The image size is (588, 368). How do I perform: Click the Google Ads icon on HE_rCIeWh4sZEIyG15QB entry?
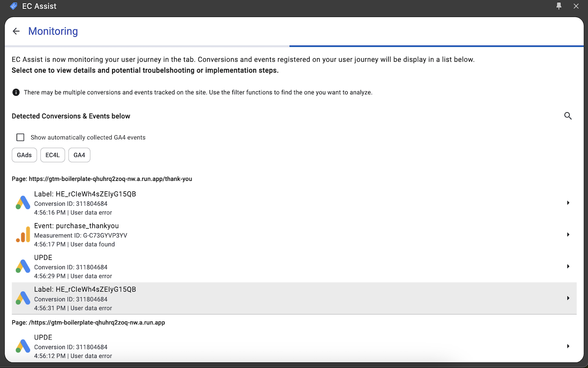pyautogui.click(x=23, y=202)
